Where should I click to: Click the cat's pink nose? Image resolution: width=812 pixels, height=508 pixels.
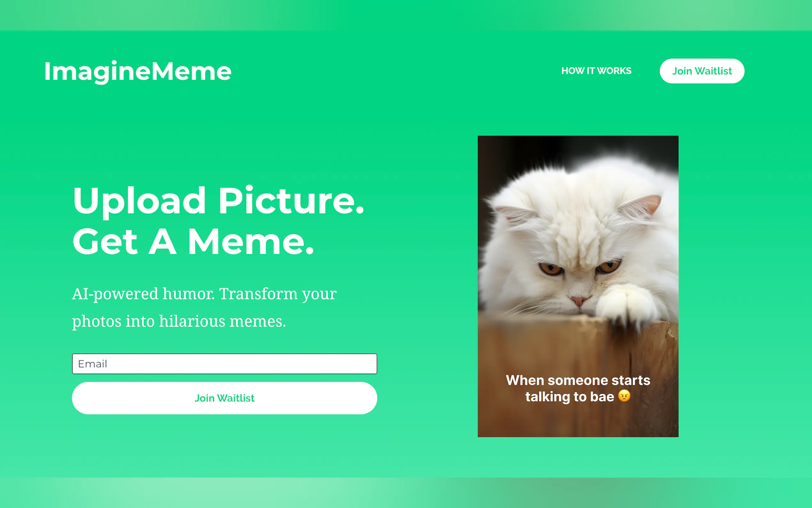coord(578,300)
